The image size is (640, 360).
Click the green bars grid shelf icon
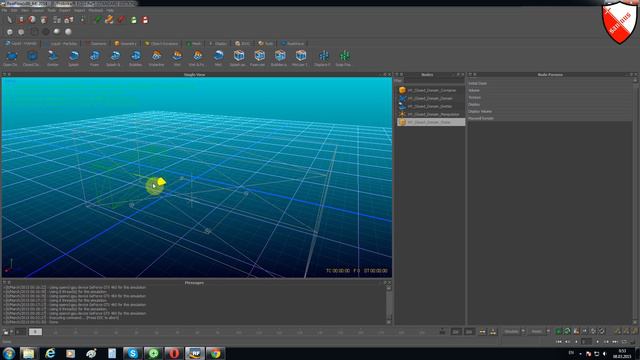(344, 58)
